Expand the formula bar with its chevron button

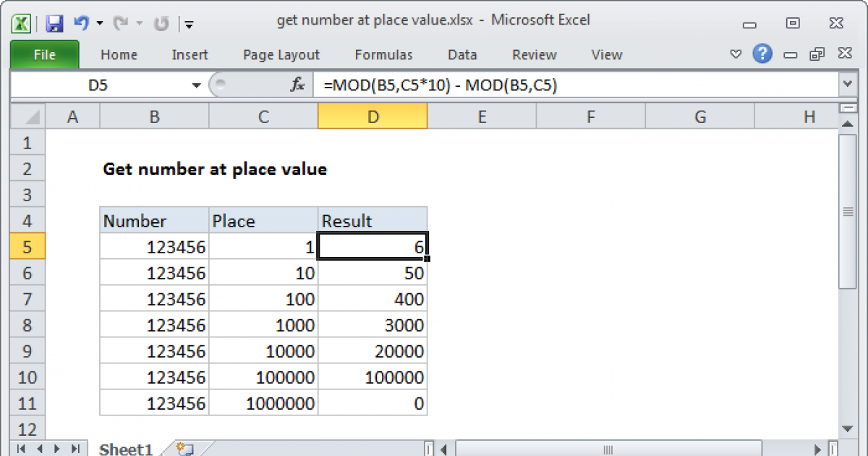[848, 84]
